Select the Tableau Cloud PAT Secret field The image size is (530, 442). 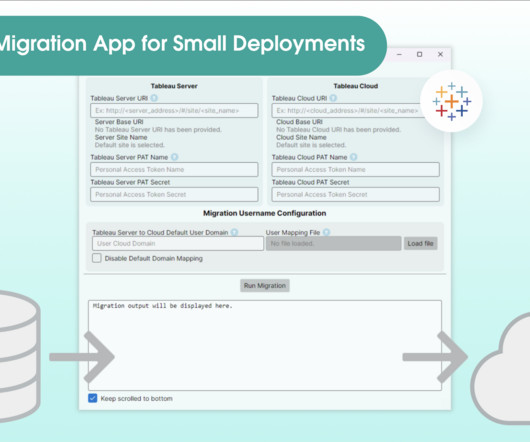click(x=356, y=194)
